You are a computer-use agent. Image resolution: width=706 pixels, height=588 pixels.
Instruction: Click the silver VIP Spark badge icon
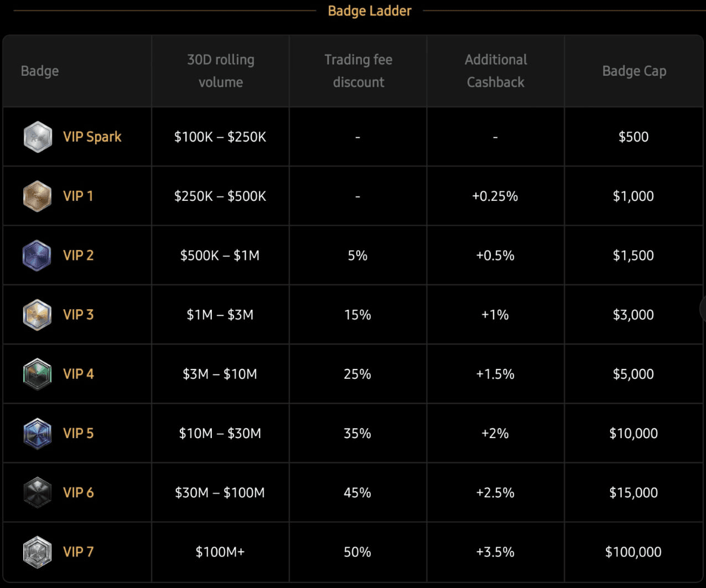click(x=38, y=137)
